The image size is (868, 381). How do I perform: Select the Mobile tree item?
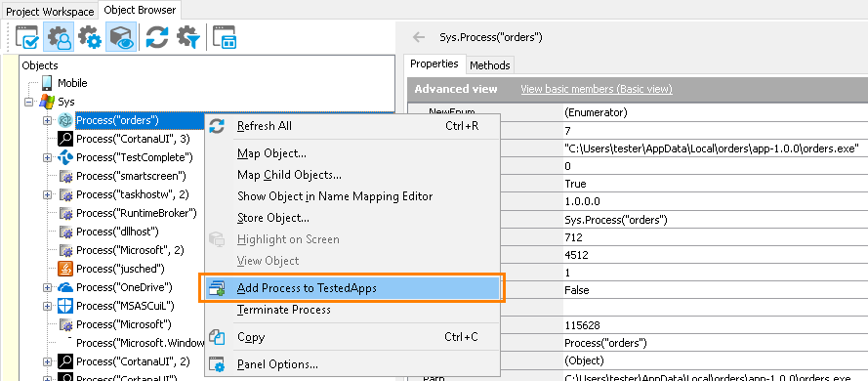coord(72,83)
